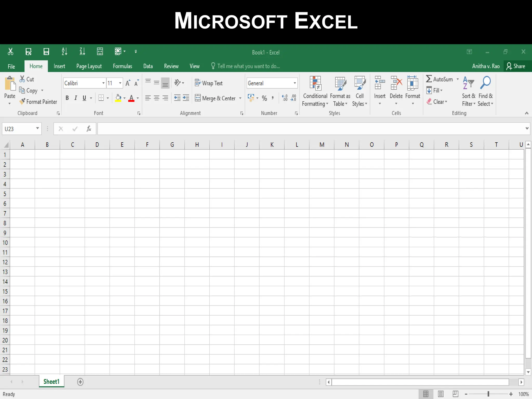Toggle Italic formatting
Image resolution: width=532 pixels, height=399 pixels.
tap(76, 98)
